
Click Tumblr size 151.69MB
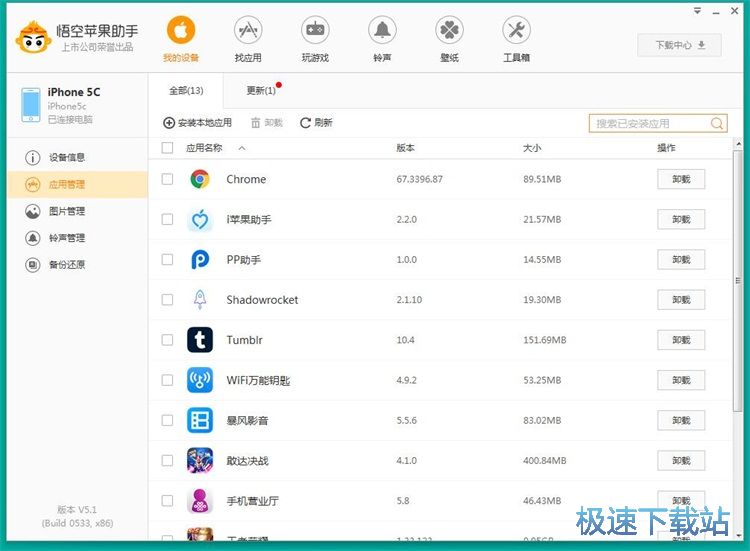tap(545, 340)
